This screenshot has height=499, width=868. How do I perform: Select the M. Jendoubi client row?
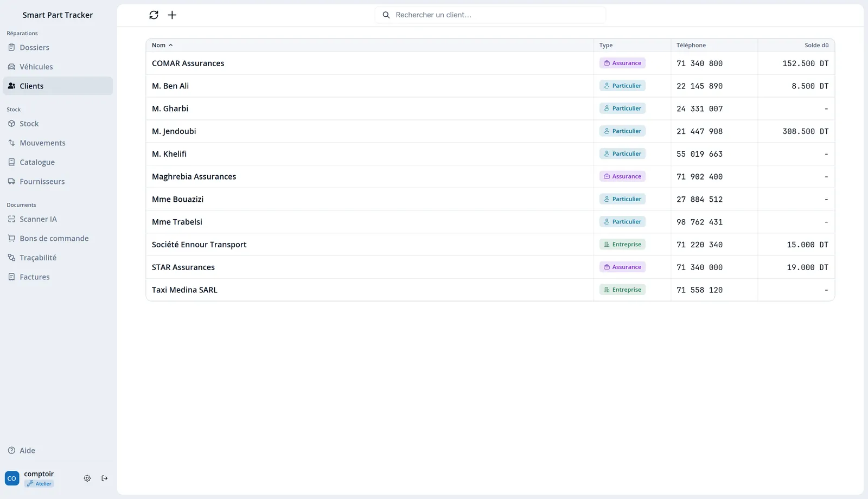pyautogui.click(x=490, y=131)
